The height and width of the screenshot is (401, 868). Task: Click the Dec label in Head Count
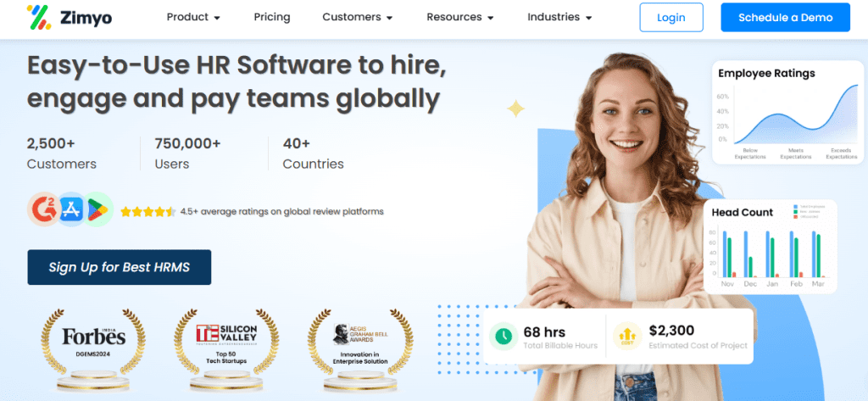point(750,283)
